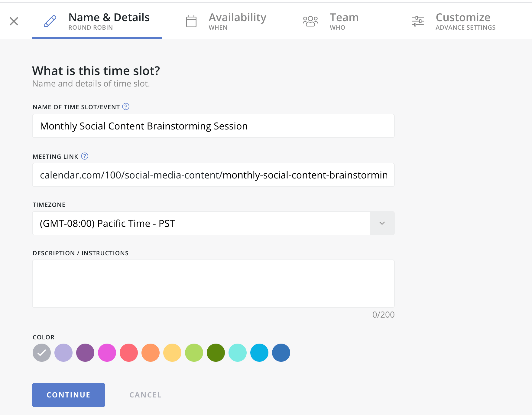Pick the magenta pink color swatch
The width and height of the screenshot is (532, 415).
tap(107, 353)
